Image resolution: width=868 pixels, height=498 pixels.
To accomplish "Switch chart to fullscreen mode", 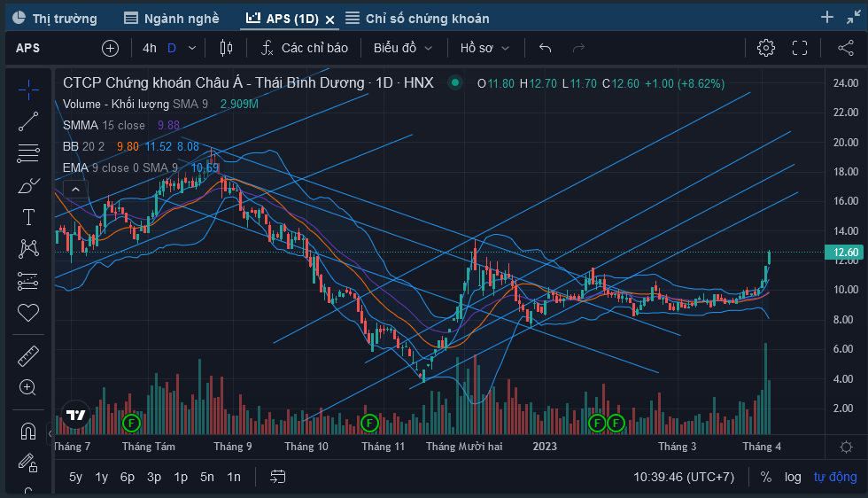I will pyautogui.click(x=800, y=48).
